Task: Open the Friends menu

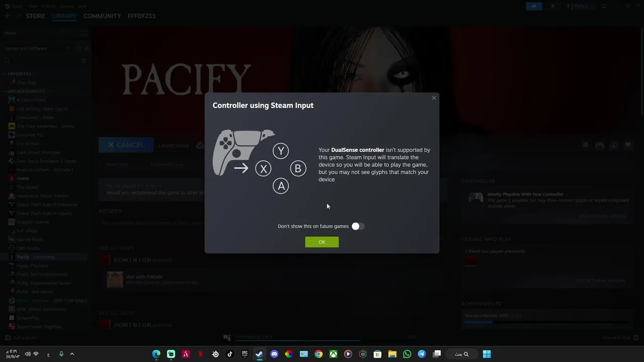Action: click(49, 6)
